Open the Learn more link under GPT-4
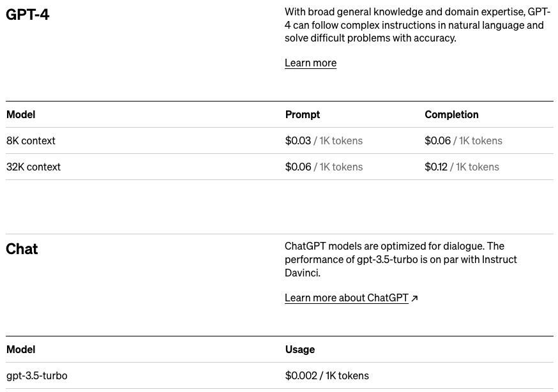This screenshot has height=392, width=558. pyautogui.click(x=310, y=63)
